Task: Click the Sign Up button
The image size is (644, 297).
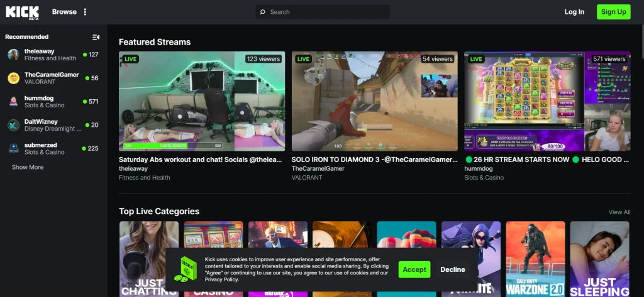Action: coord(614,12)
